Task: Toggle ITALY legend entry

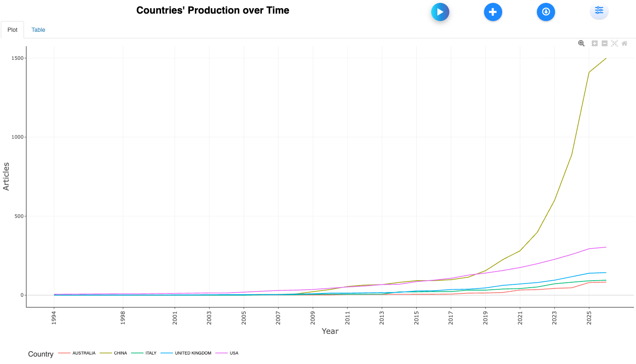Action: coord(151,353)
